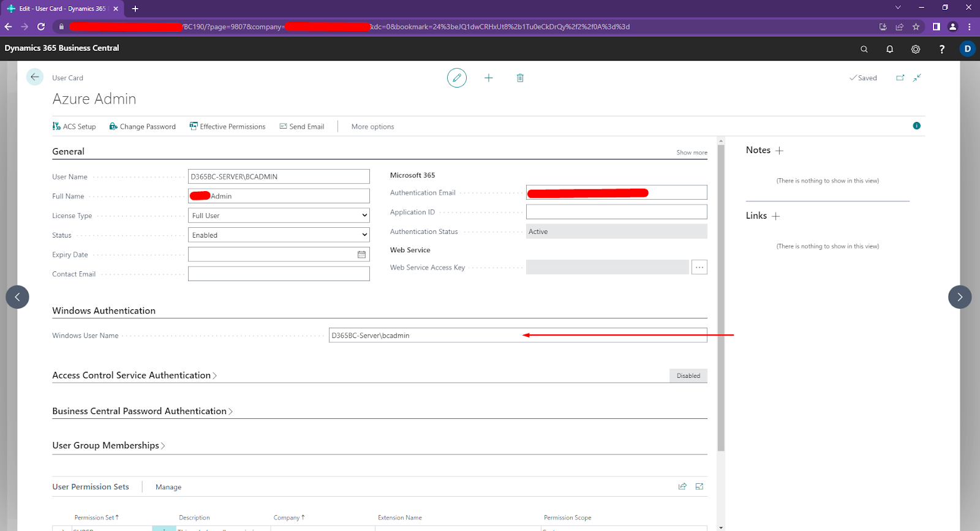Image resolution: width=980 pixels, height=531 pixels.
Task: Open card in new window icon
Action: (x=900, y=78)
